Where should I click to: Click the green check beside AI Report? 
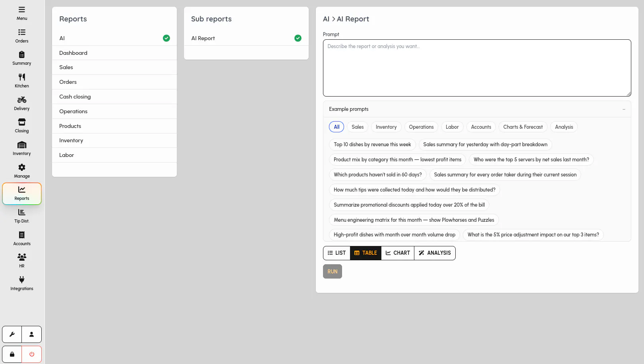click(298, 38)
